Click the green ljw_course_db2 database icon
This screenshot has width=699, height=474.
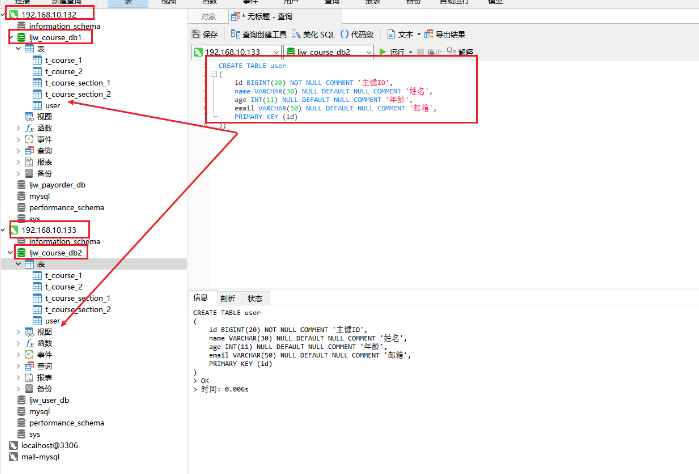(x=21, y=253)
